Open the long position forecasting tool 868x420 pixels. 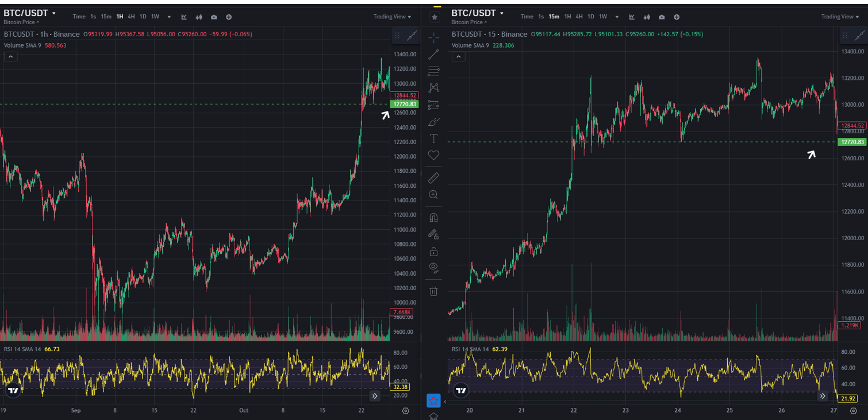433,105
